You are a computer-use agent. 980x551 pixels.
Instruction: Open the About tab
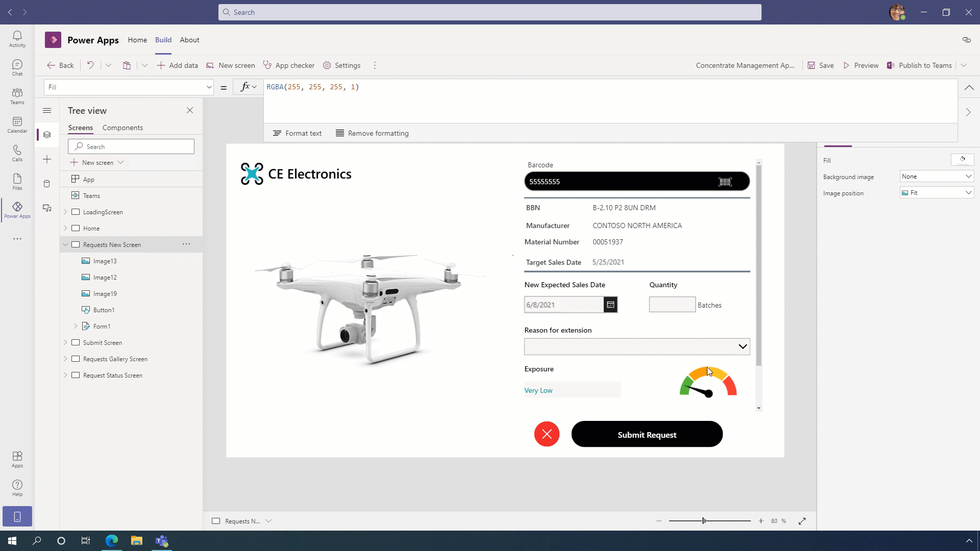coord(189,40)
